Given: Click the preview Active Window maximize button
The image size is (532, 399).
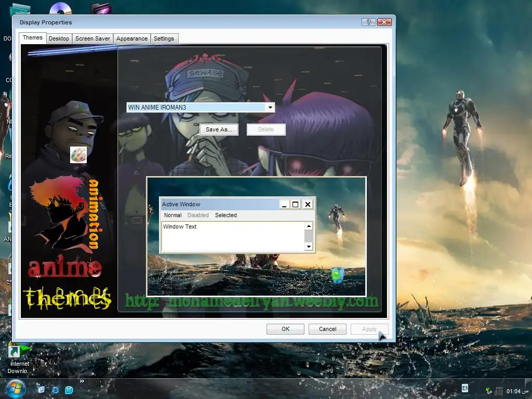Looking at the screenshot, I should click(x=296, y=204).
